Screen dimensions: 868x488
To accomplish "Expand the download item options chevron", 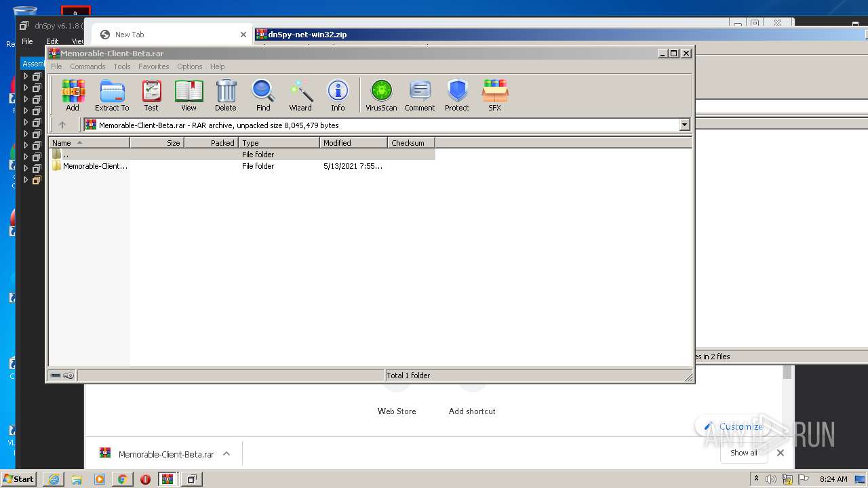I will click(226, 454).
